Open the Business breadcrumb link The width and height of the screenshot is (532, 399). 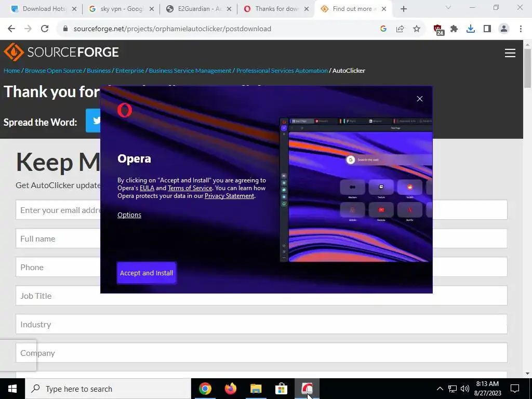coord(99,71)
